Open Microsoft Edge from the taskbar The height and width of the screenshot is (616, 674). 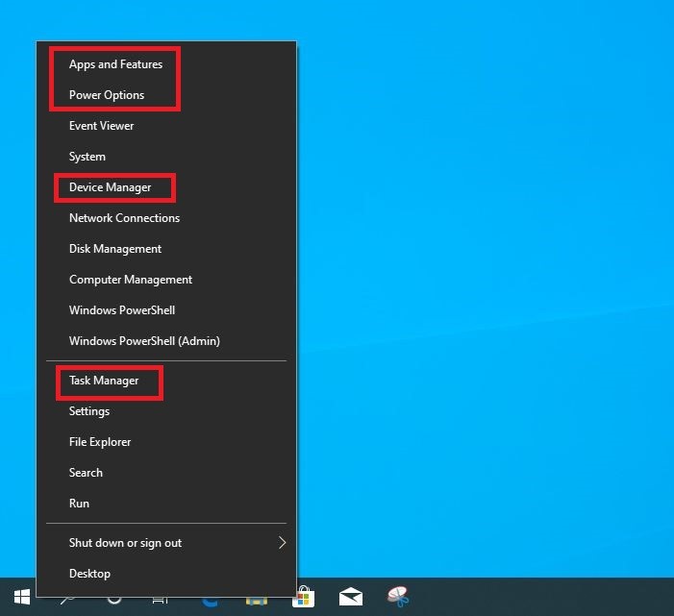coord(210,600)
